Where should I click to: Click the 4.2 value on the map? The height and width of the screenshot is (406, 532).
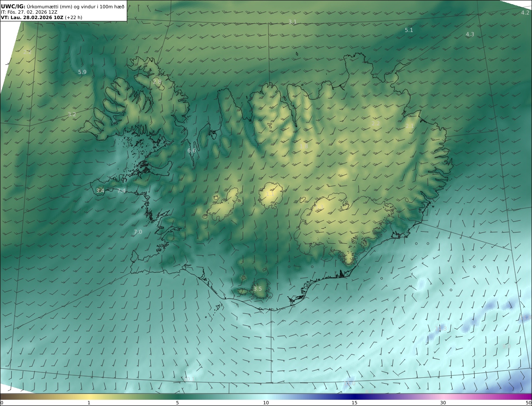525,13
